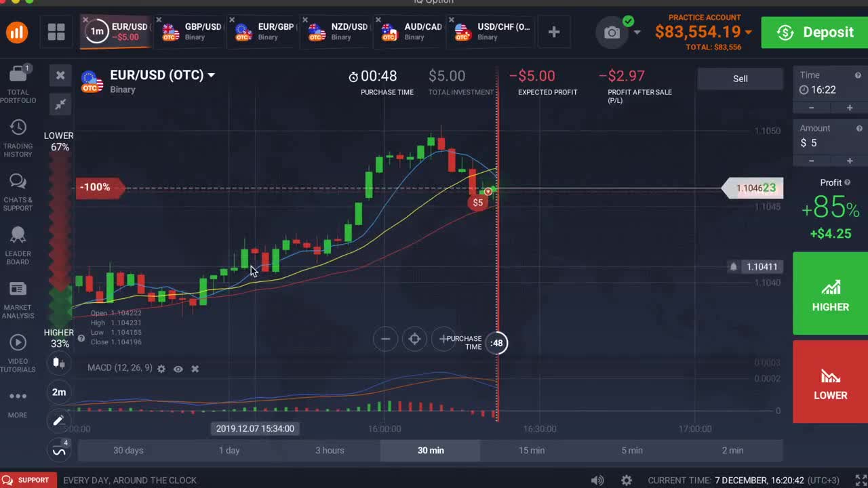Open indicators wave icon
Image resolution: width=868 pixels, height=488 pixels.
point(59,449)
